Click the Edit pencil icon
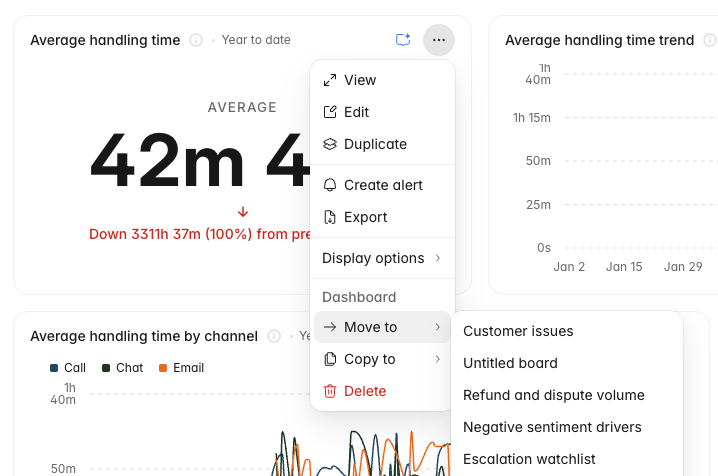The image size is (718, 476). 330,112
